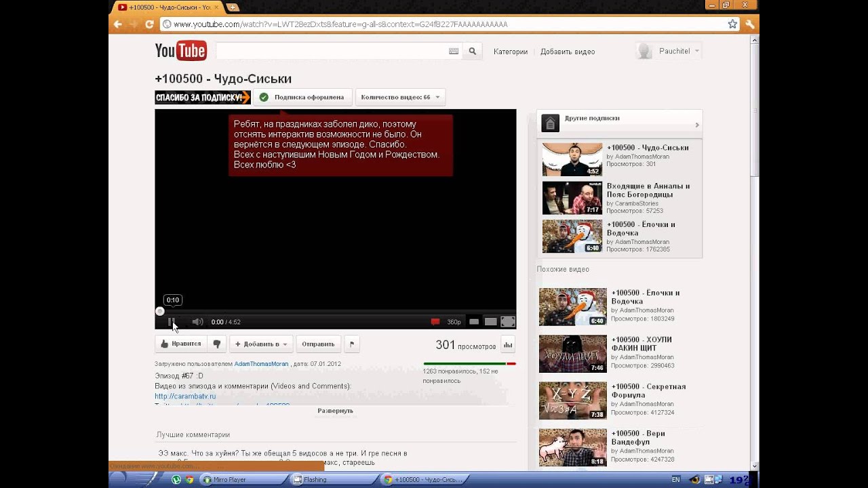Open the Секретная Формула video link
The height and width of the screenshot is (488, 868).
pyautogui.click(x=649, y=390)
